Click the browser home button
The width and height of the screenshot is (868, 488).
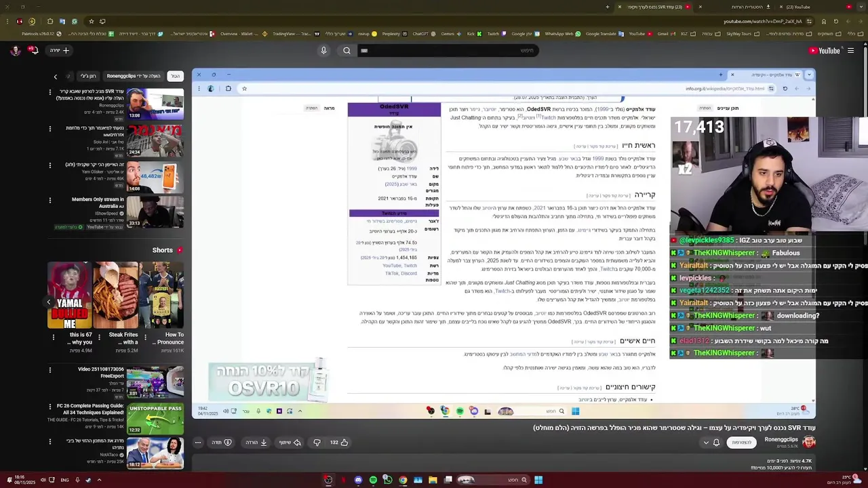pos(823,21)
